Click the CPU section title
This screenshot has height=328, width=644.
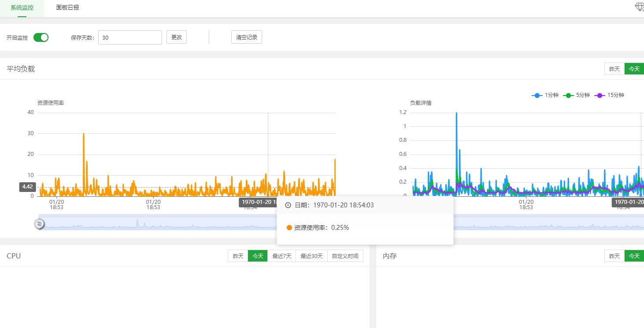point(14,256)
